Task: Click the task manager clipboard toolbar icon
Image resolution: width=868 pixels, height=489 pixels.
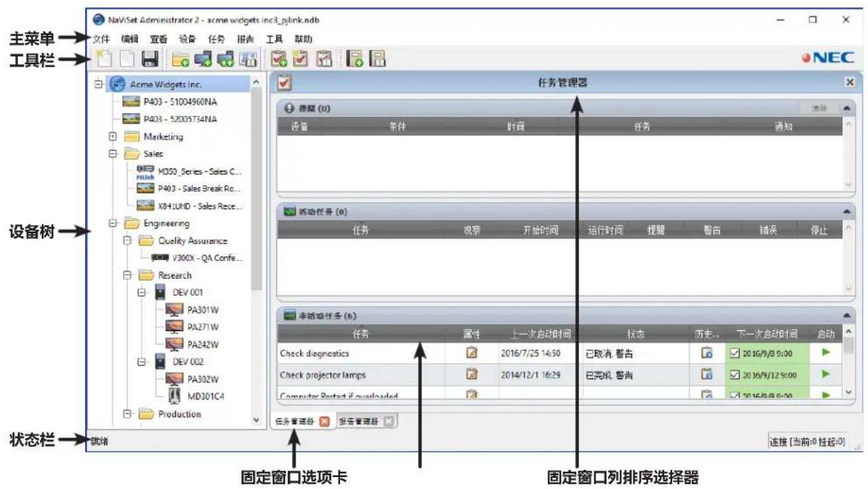Action: tap(324, 59)
